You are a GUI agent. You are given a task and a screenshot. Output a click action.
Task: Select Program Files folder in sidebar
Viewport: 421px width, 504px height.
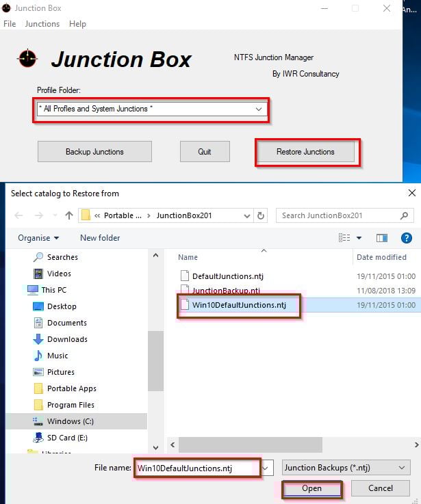pos(71,405)
